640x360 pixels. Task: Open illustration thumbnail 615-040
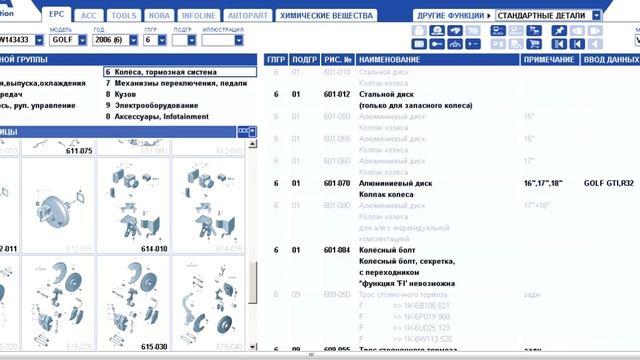209,304
